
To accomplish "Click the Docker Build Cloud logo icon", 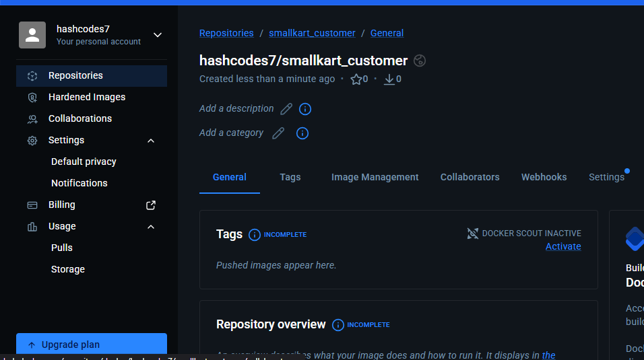I will click(x=635, y=238).
